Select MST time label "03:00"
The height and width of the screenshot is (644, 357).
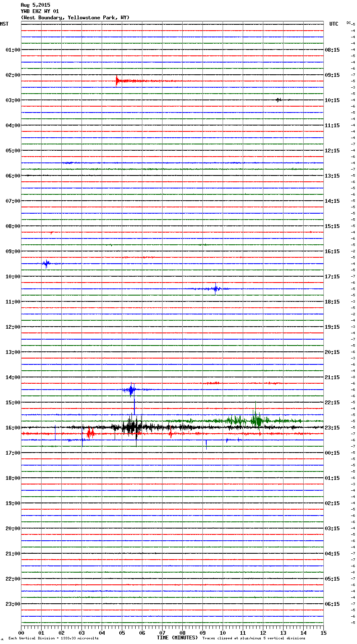pos(13,100)
